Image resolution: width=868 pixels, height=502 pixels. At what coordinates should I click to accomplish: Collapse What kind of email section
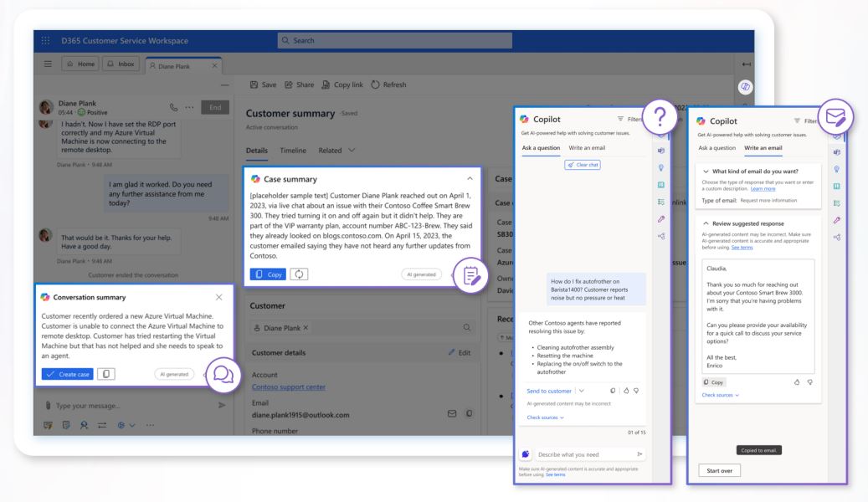pos(706,171)
